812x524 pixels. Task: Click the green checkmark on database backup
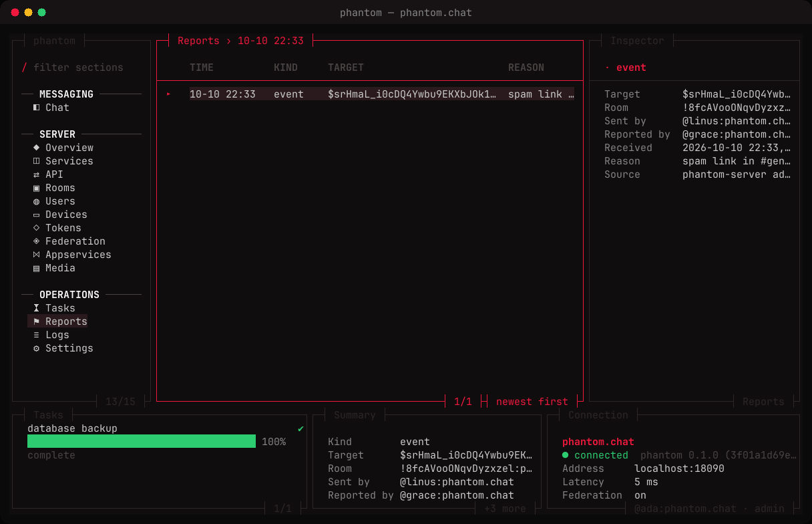click(301, 428)
